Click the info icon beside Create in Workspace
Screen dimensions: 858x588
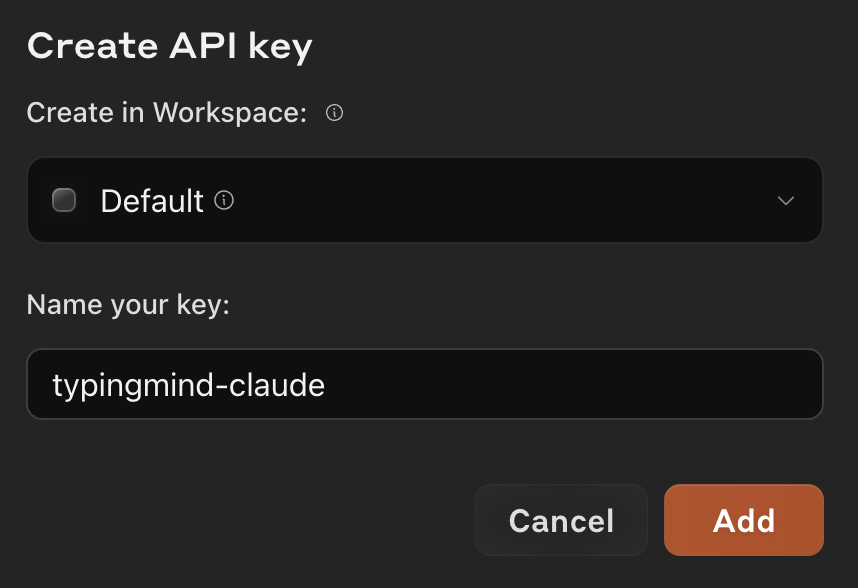click(x=334, y=113)
